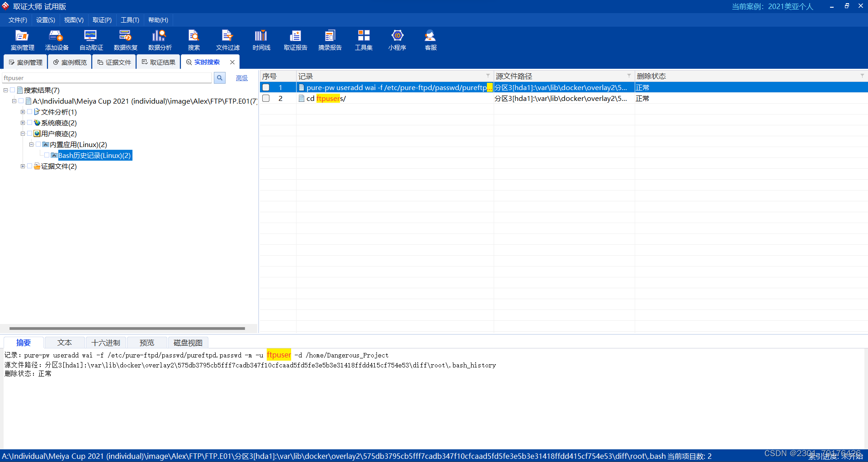Expand the 文件分析(1) node
This screenshot has height=462, width=868.
[23, 112]
